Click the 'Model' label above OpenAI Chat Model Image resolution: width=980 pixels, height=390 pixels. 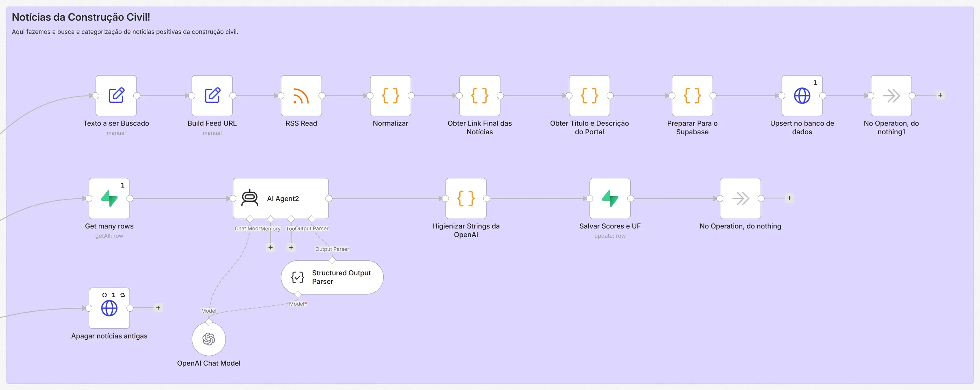209,311
